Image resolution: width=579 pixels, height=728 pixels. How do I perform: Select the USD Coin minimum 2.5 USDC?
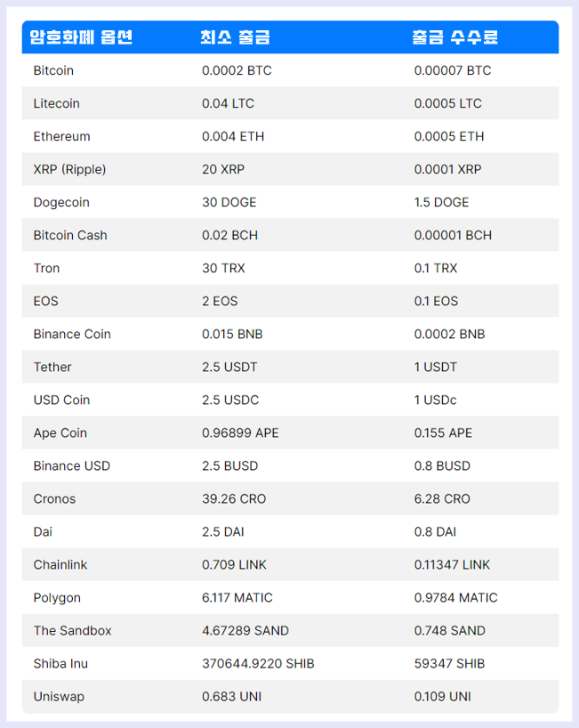(x=230, y=400)
